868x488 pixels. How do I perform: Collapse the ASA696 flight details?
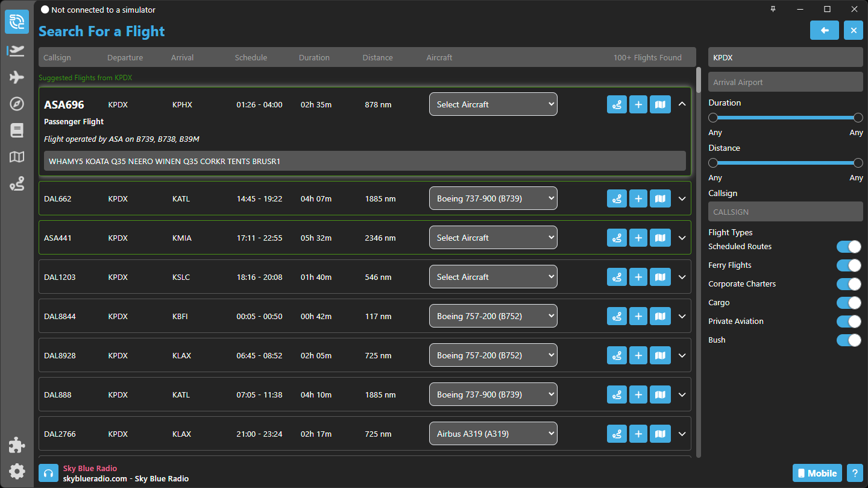click(682, 104)
